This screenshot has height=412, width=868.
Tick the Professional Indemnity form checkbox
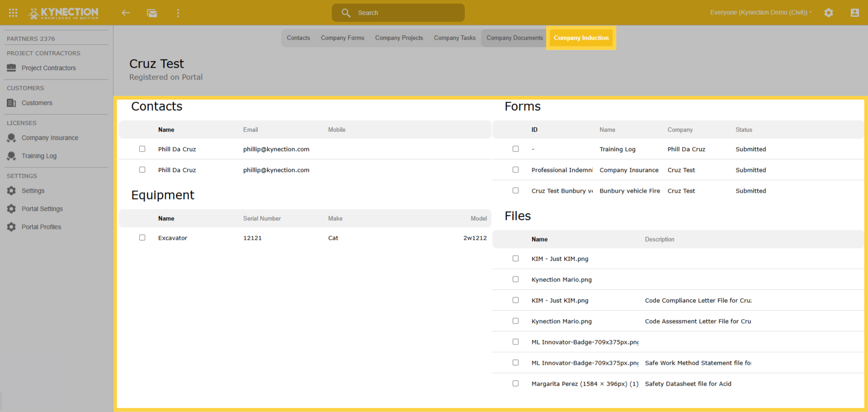point(515,169)
